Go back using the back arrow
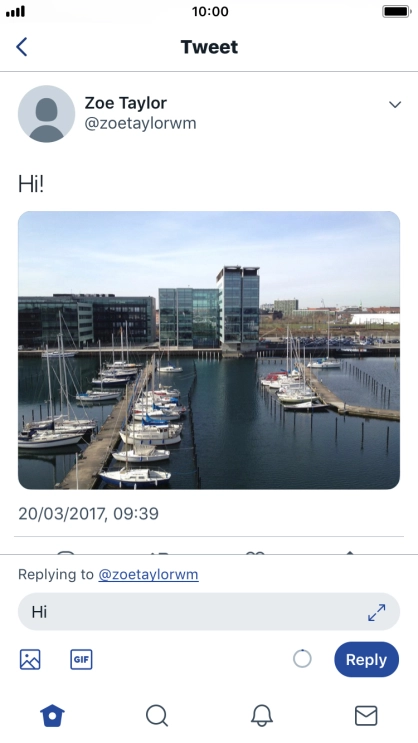This screenshot has width=418, height=743. pos(21,47)
